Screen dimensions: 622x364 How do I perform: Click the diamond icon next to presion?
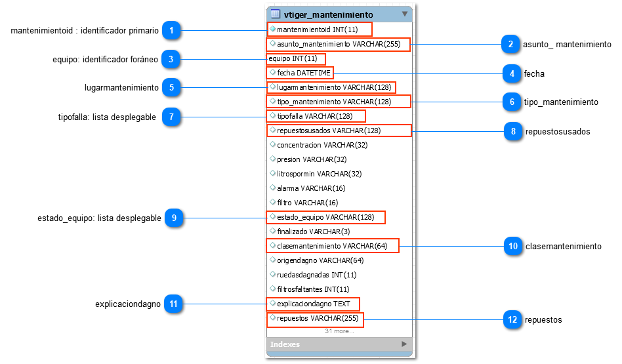pyautogui.click(x=272, y=159)
